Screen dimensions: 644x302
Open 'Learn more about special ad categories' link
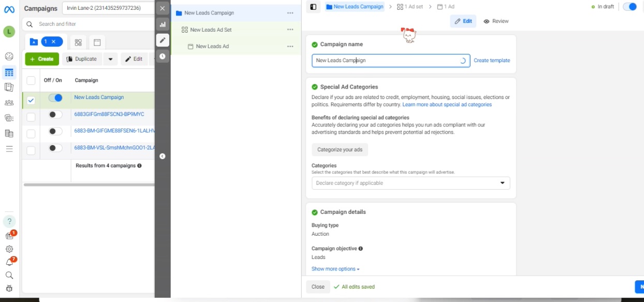pos(447,105)
